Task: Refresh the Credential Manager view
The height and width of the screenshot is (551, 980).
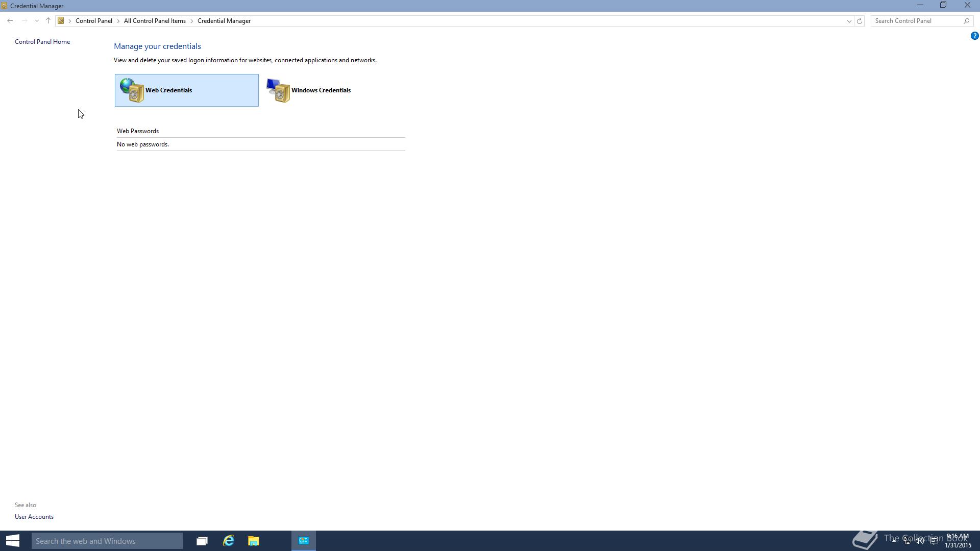Action: (860, 21)
